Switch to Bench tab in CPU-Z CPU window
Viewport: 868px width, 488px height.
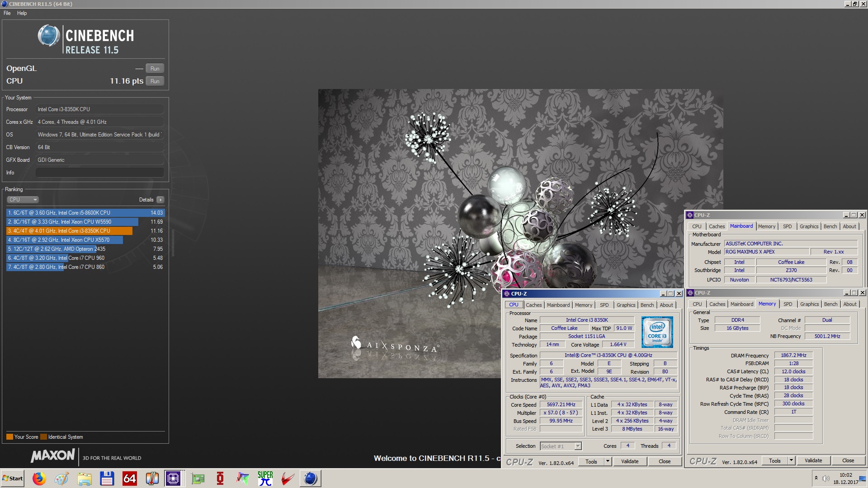click(647, 305)
